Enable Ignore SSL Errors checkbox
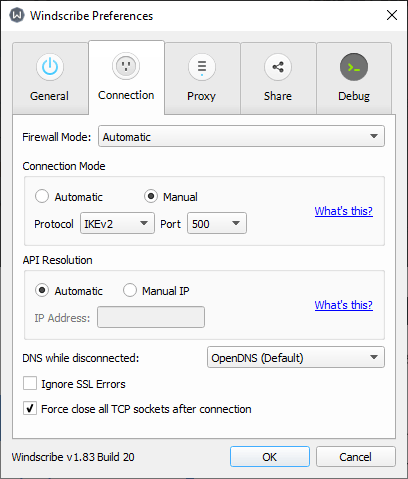408x479 pixels. coord(30,383)
